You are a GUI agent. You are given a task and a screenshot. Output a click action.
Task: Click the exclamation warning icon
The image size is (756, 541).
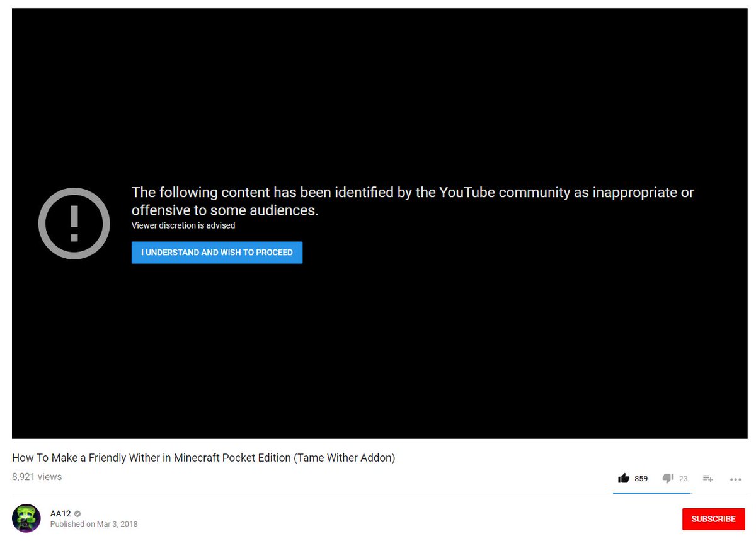click(74, 222)
